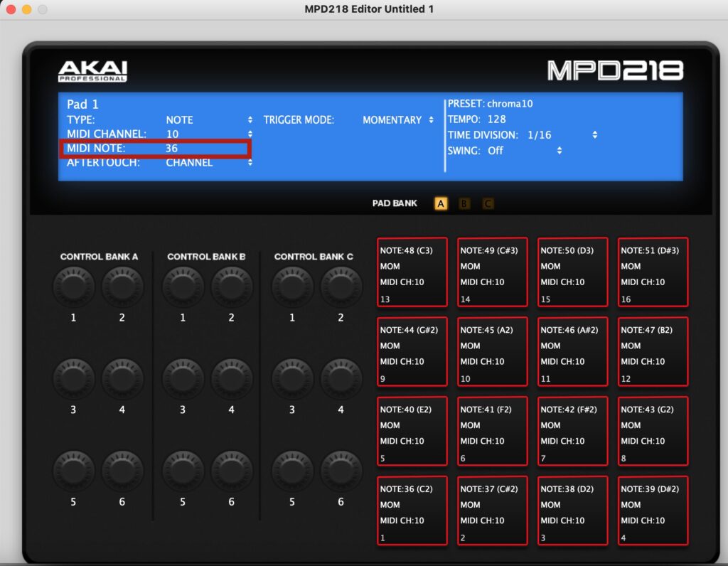Click the MPD218 product logo
The height and width of the screenshot is (566, 728).
[615, 70]
